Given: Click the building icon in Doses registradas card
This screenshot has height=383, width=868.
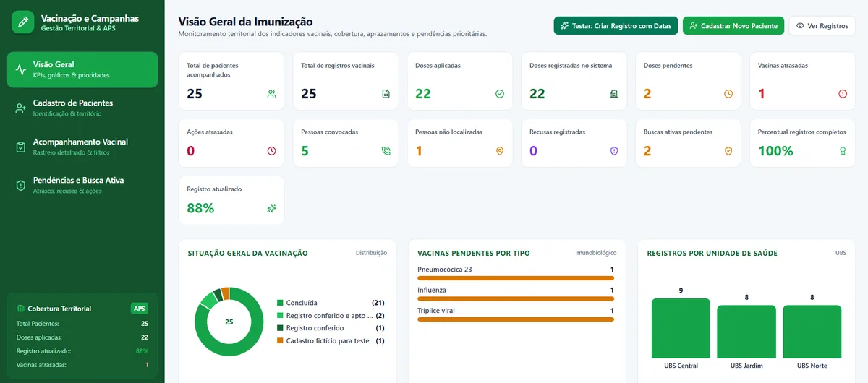Looking at the screenshot, I should (614, 94).
